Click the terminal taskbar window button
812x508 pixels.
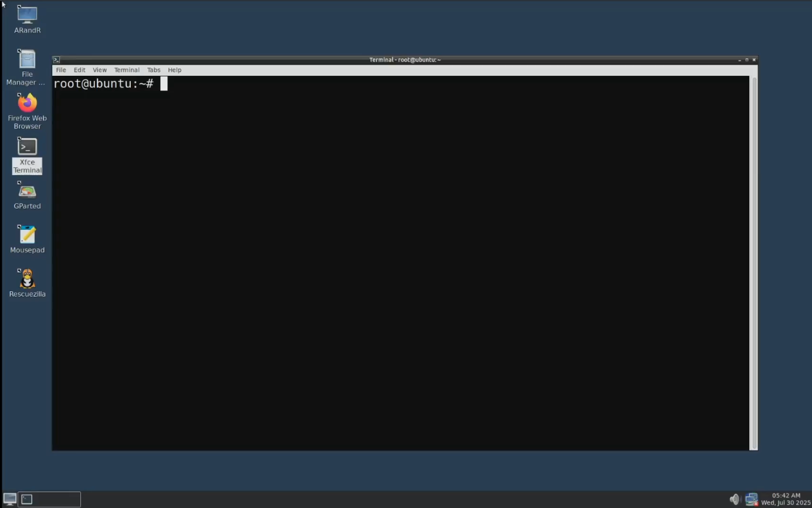50,499
